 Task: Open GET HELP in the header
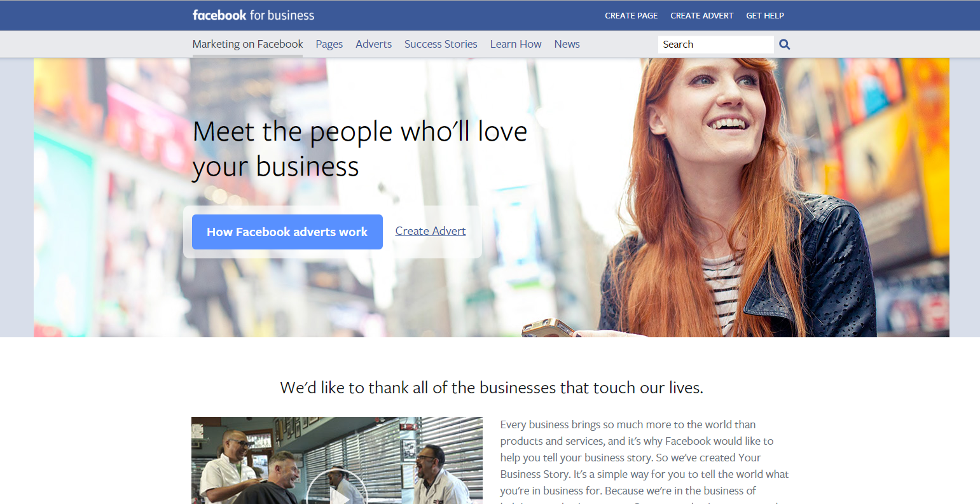(x=764, y=15)
